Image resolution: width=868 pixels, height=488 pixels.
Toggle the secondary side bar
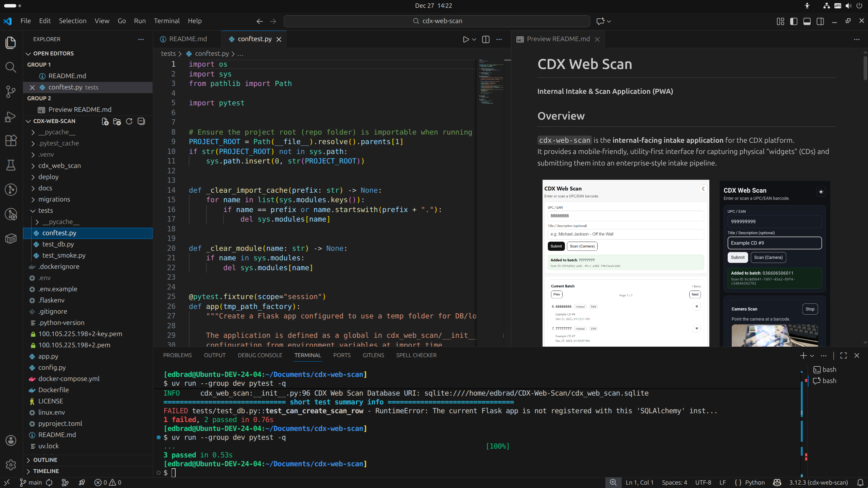click(x=820, y=21)
